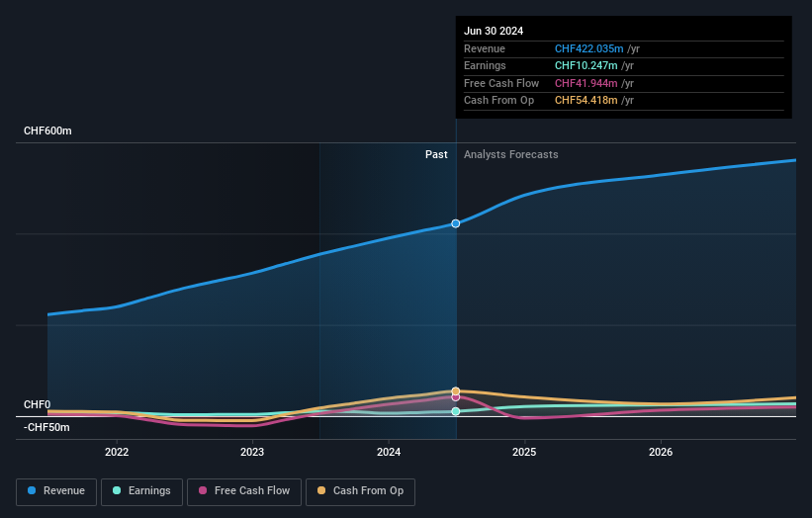This screenshot has width=812, height=518.
Task: Click the CHF54.418m cash from op value
Action: [586, 101]
